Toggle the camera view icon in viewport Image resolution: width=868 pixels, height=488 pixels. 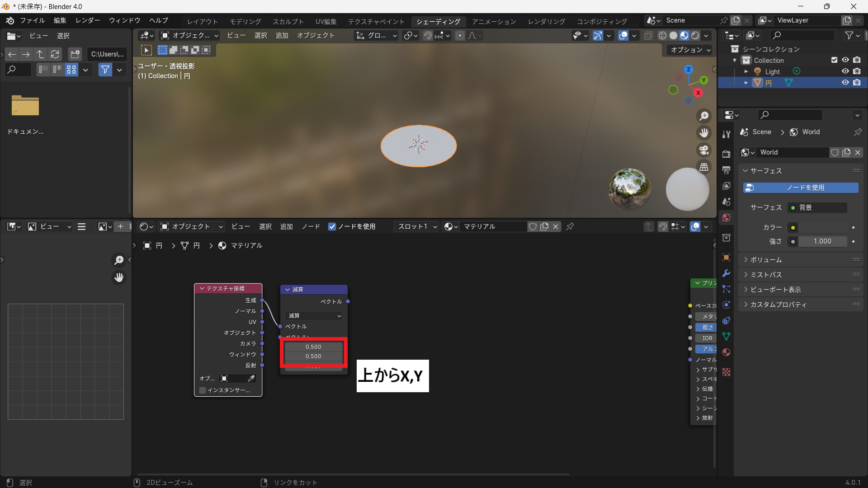pyautogui.click(x=704, y=150)
